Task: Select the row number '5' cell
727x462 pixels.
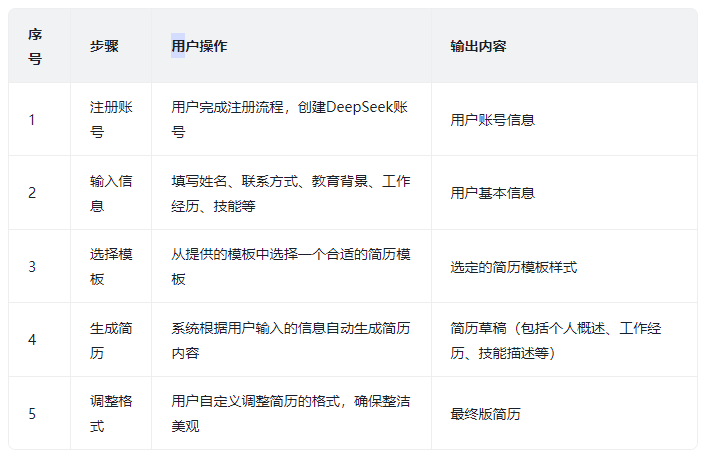Action: 39,413
